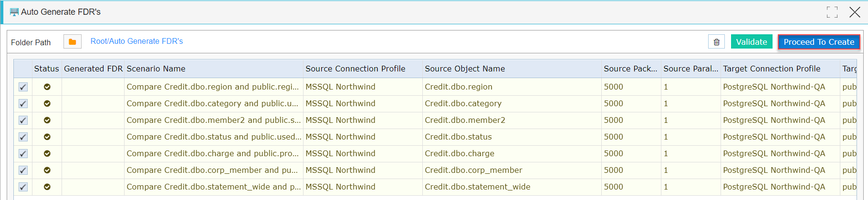Deselect the Credit.dbo.charge row checkbox
Image resolution: width=868 pixels, height=200 pixels.
[x=23, y=153]
